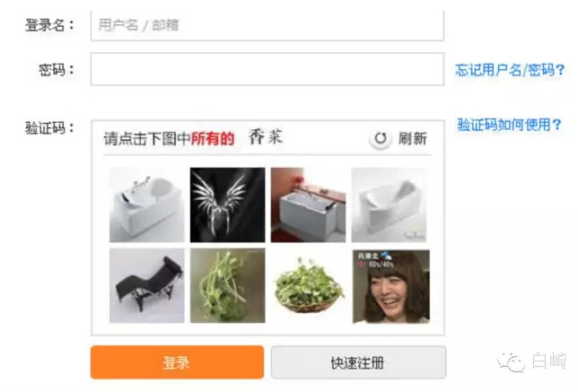This screenshot has width=578, height=392.
Task: Select the black lounge chair image
Action: click(x=146, y=286)
